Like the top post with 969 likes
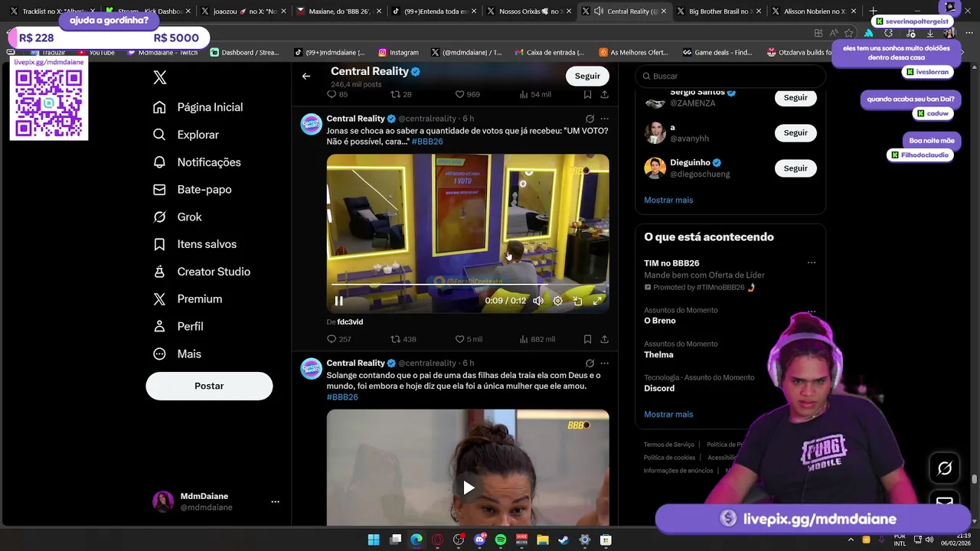Screen dimensions: 980x551 [x=467, y=94]
